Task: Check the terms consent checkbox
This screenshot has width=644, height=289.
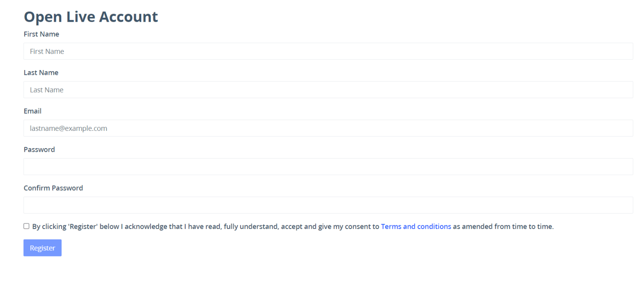Action: pos(26,226)
